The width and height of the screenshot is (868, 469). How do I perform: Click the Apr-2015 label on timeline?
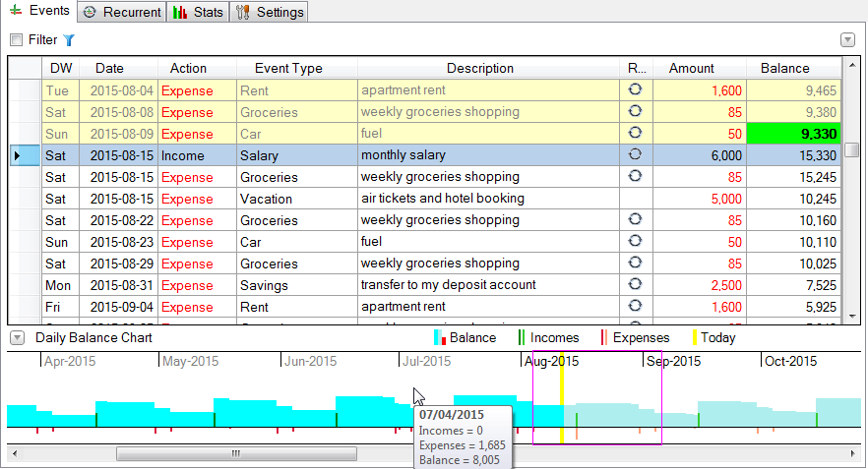[x=70, y=361]
